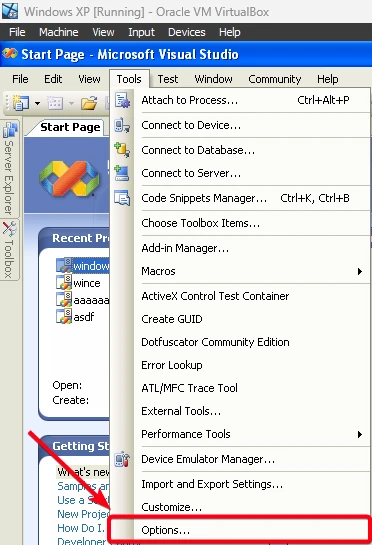Open the How Do I link
Screen dimensions: 372x545
coord(81,528)
